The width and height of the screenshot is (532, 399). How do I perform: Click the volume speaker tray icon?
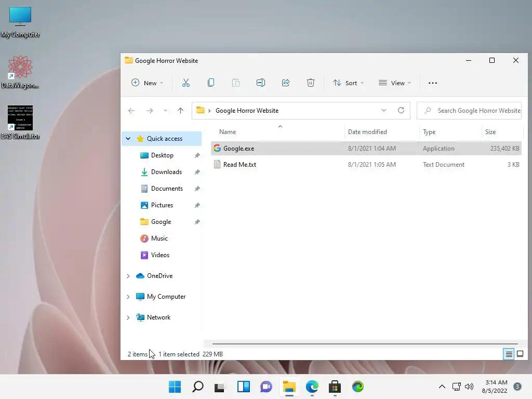coord(469,387)
